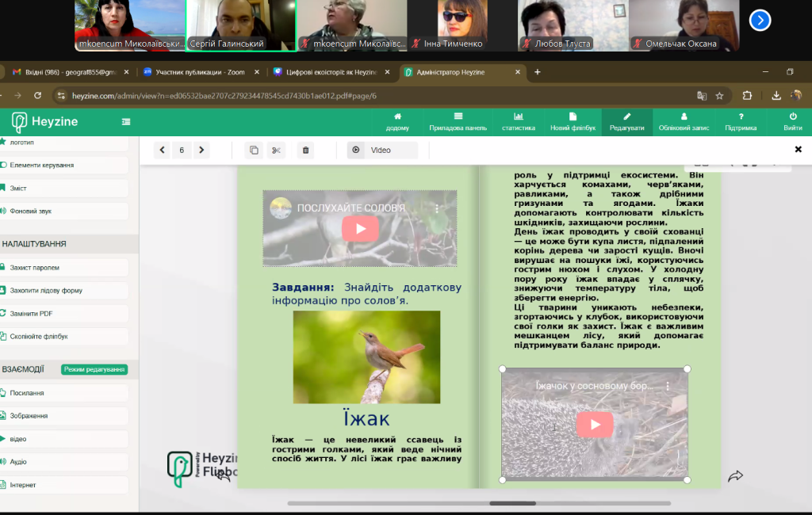The image size is (812, 515).
Task: Advance to the next page arrow
Action: pyautogui.click(x=201, y=150)
